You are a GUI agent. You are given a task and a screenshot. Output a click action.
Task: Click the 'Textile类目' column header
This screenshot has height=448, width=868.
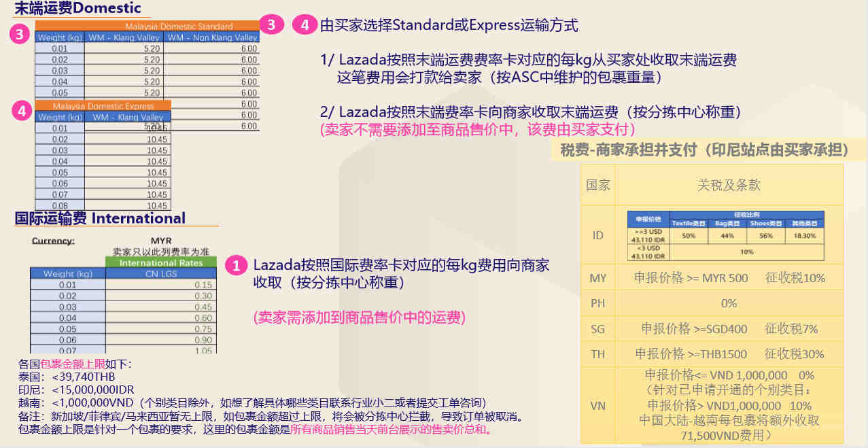click(688, 223)
